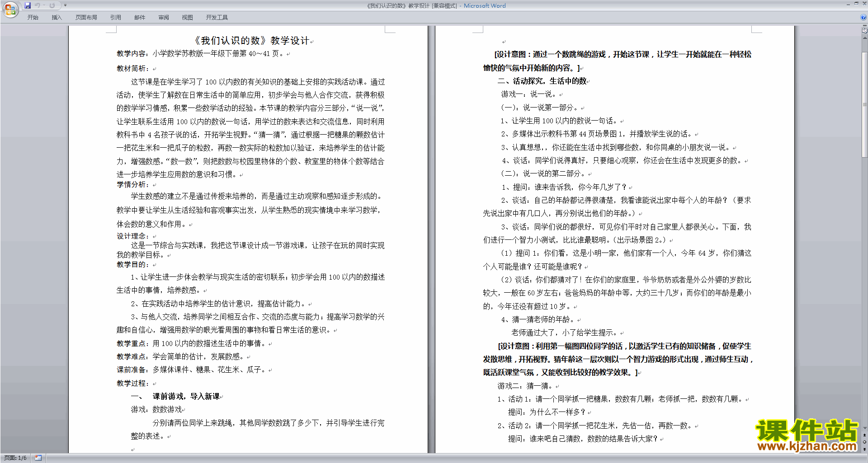
Task: Open the 页面布局 ribbon tab
Action: pos(86,17)
